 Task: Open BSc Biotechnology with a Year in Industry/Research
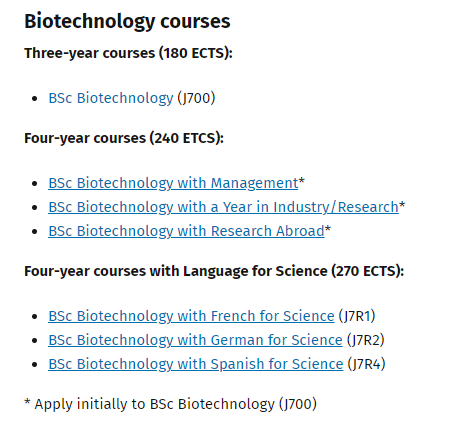point(223,207)
